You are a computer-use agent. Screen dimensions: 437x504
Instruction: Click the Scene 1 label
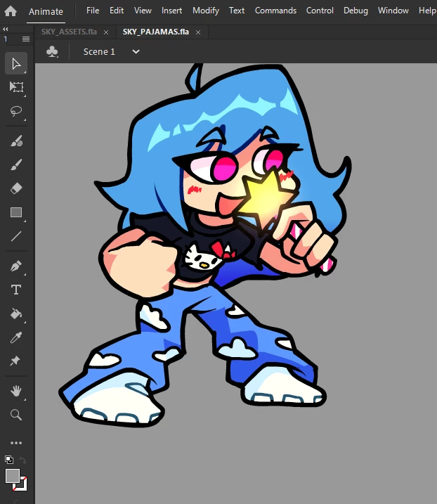click(99, 51)
